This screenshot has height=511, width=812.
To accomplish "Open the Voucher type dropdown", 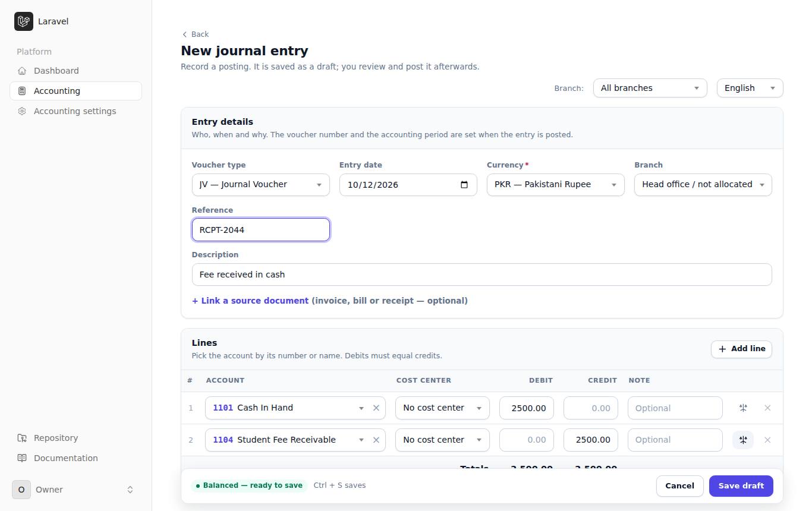I will pos(260,185).
